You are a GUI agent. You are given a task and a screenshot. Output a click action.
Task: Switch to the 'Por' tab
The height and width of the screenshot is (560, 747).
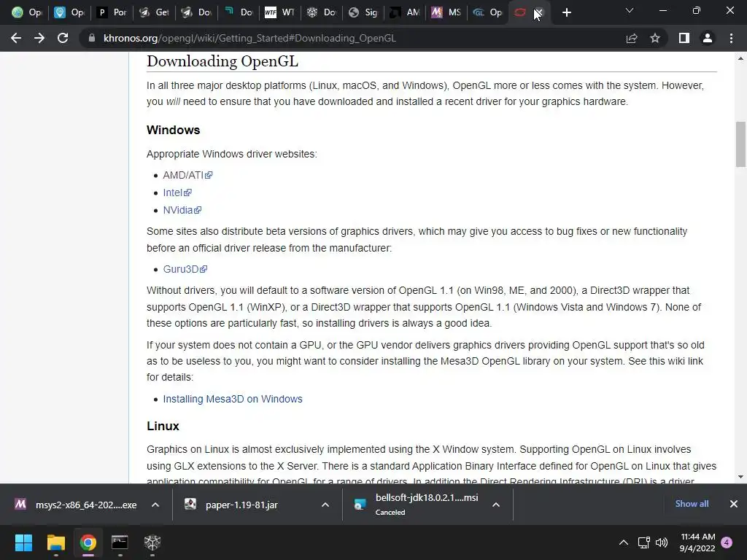pos(112,12)
